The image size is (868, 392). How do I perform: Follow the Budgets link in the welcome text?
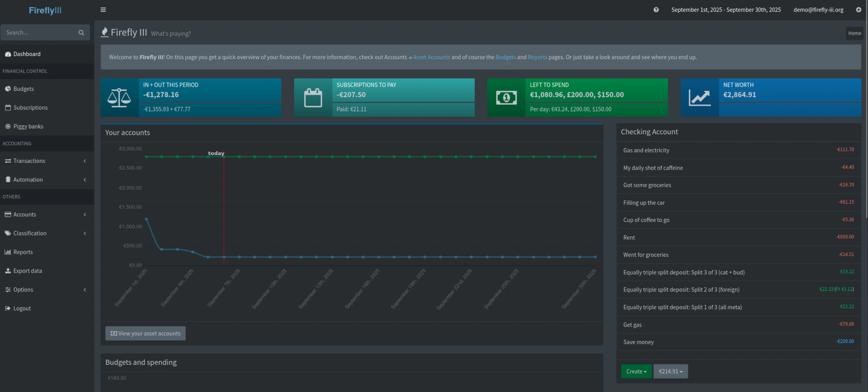pyautogui.click(x=505, y=57)
